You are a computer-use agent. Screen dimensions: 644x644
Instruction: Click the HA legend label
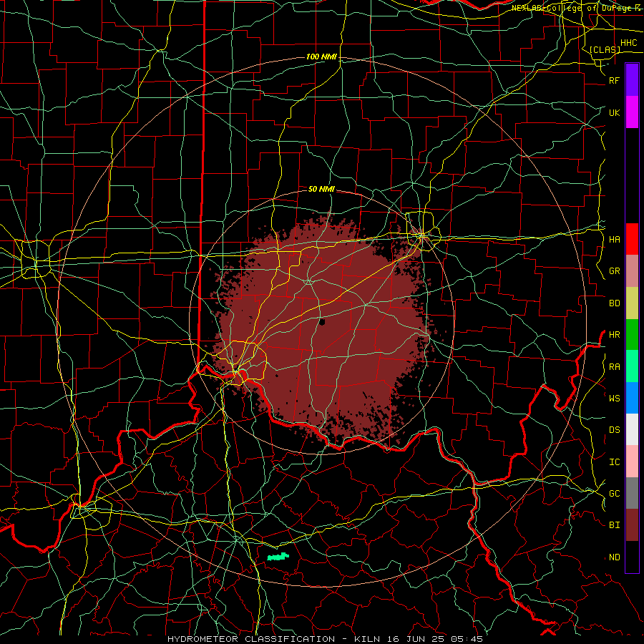tap(614, 239)
